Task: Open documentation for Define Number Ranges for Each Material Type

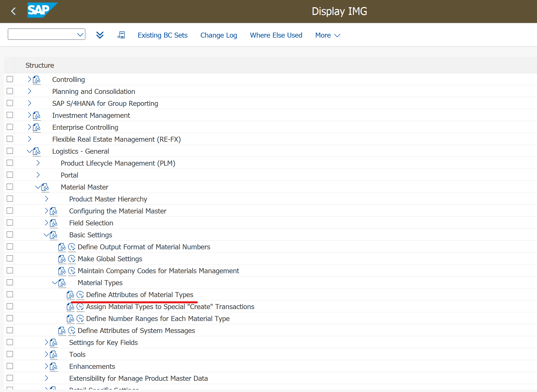Action: [x=71, y=319]
